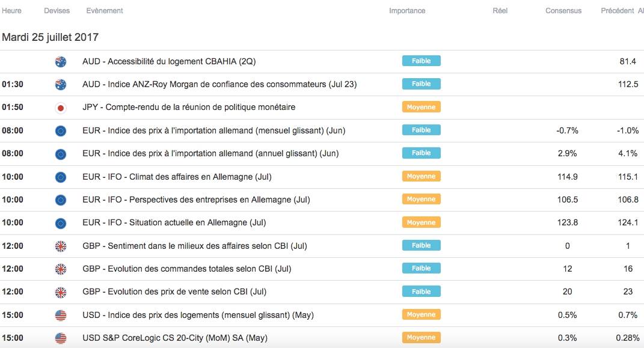Click the Moyenne badge on the JPY row
The height and width of the screenshot is (348, 644).
point(421,107)
